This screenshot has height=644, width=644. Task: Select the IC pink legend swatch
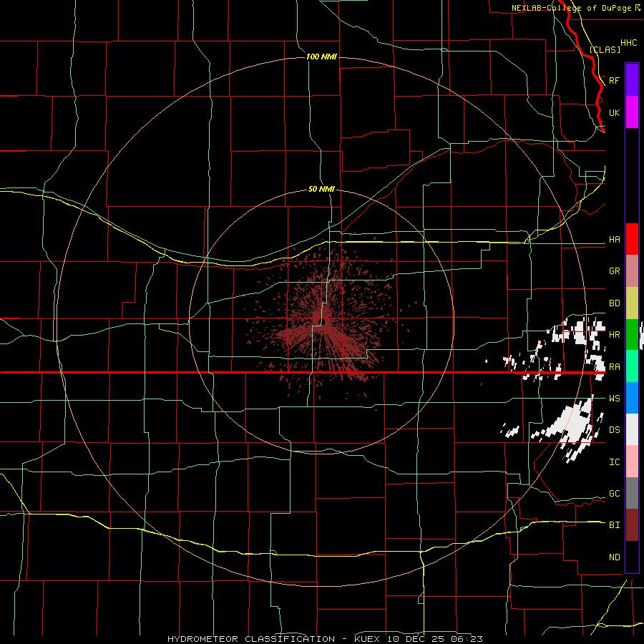click(x=632, y=462)
